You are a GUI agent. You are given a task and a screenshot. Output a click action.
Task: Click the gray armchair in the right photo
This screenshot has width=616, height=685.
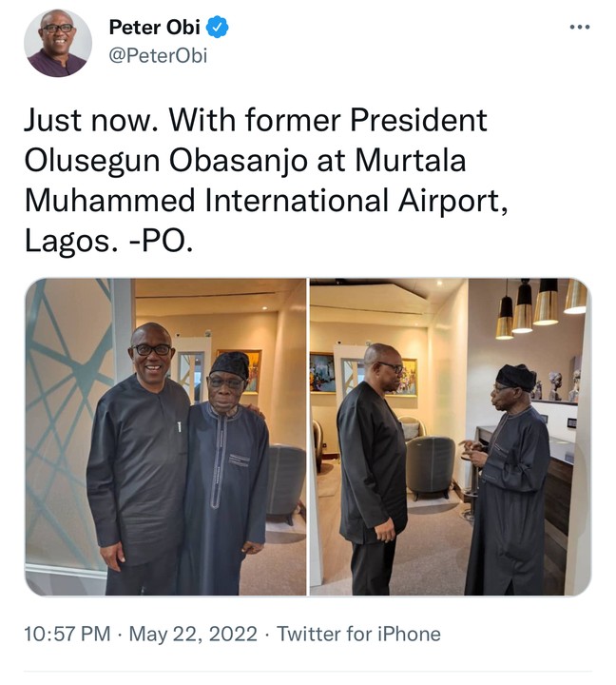430,465
